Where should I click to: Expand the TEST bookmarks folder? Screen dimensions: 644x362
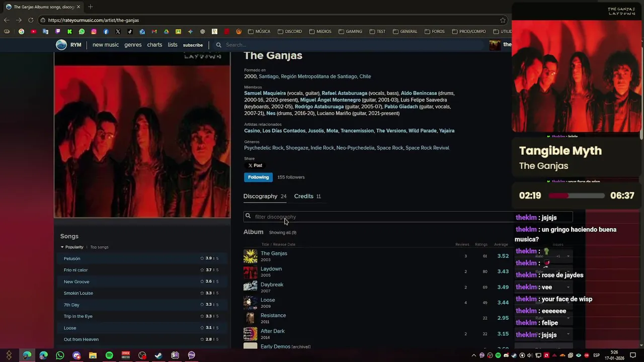point(377,31)
